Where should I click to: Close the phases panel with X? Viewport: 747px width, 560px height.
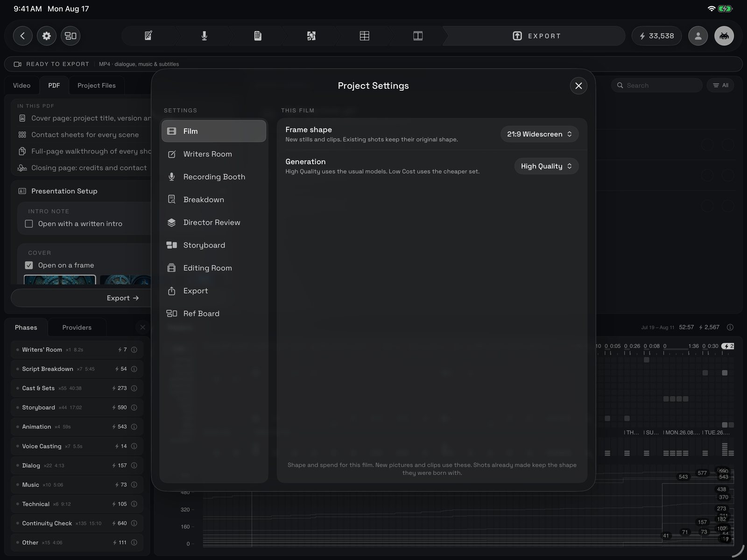click(143, 327)
